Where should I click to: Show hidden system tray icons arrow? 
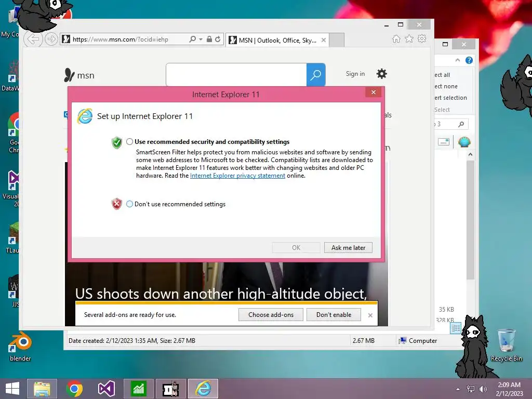click(x=458, y=389)
